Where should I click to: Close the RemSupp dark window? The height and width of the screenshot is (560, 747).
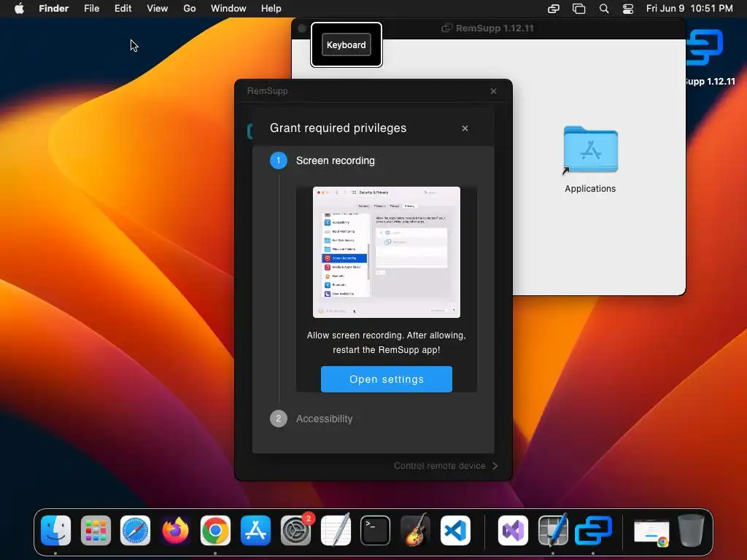494,91
